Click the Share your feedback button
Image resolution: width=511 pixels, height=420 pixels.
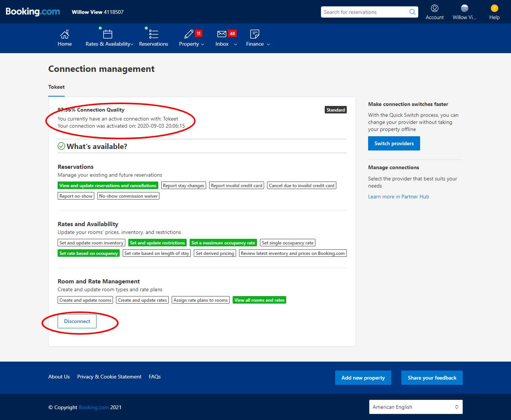tap(432, 378)
